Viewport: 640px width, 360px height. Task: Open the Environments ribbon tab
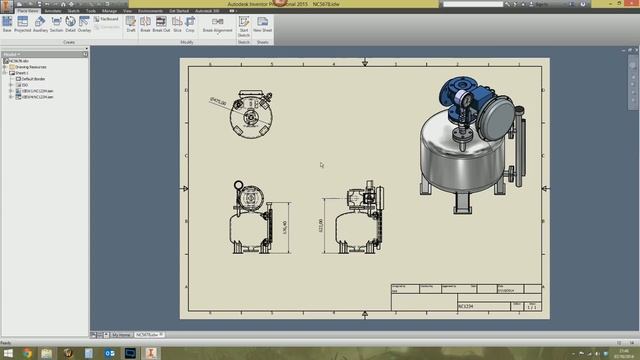click(150, 11)
